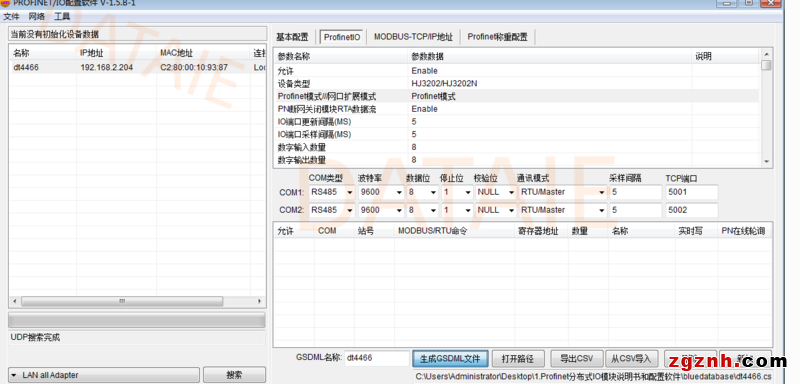The height and width of the screenshot is (384, 800).
Task: Open COM1 数据位 dropdown
Action: 422,192
